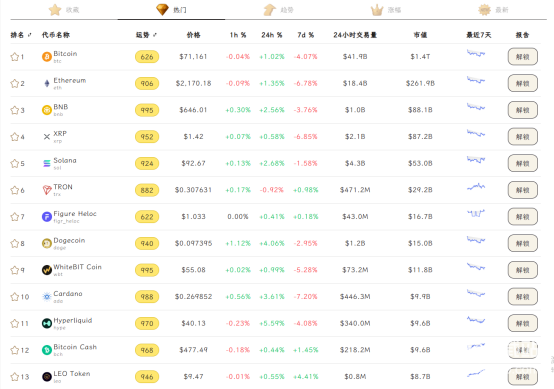Star Cardano with the row star icon

point(14,297)
